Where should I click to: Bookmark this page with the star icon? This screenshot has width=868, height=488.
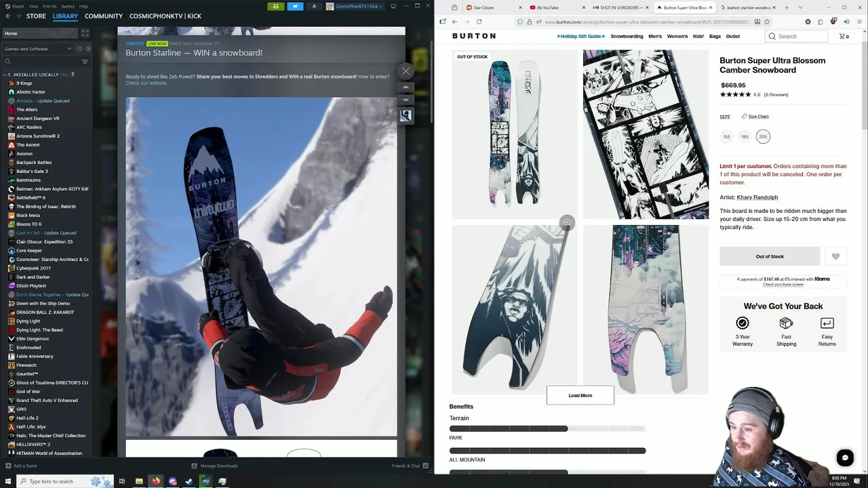click(767, 22)
